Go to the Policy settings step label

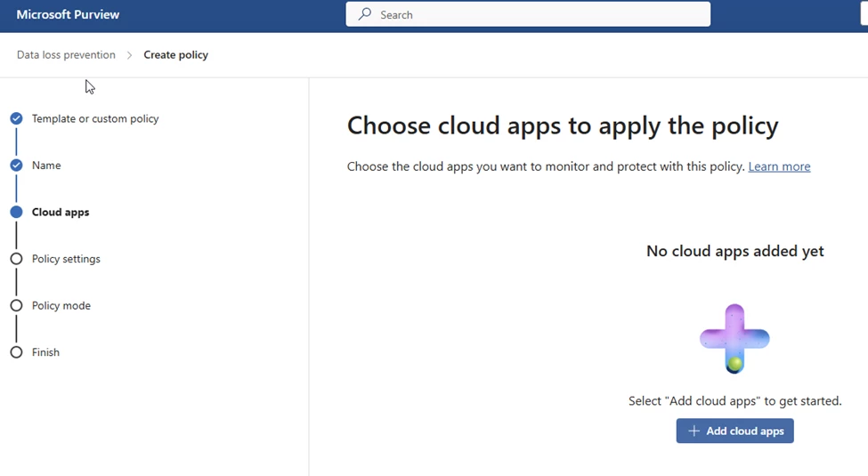point(66,259)
